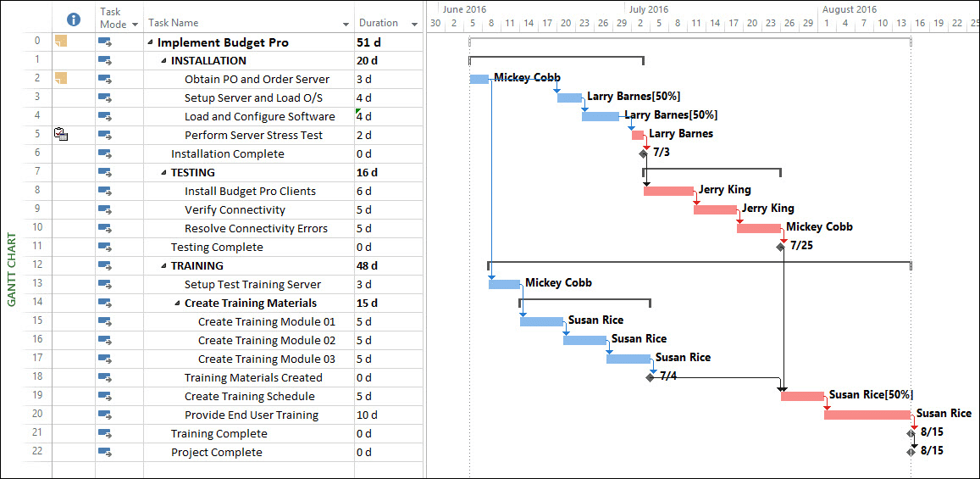The width and height of the screenshot is (980, 479).
Task: Collapse the TRAINING summary task
Action: 163,266
